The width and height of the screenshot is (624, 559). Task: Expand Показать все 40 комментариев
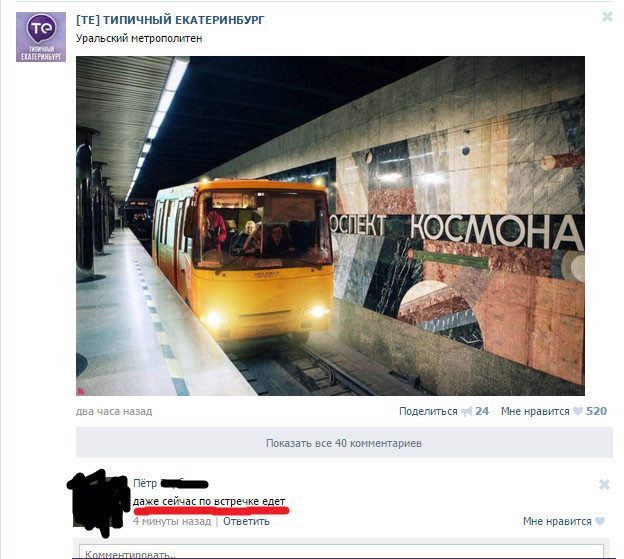coord(344,443)
